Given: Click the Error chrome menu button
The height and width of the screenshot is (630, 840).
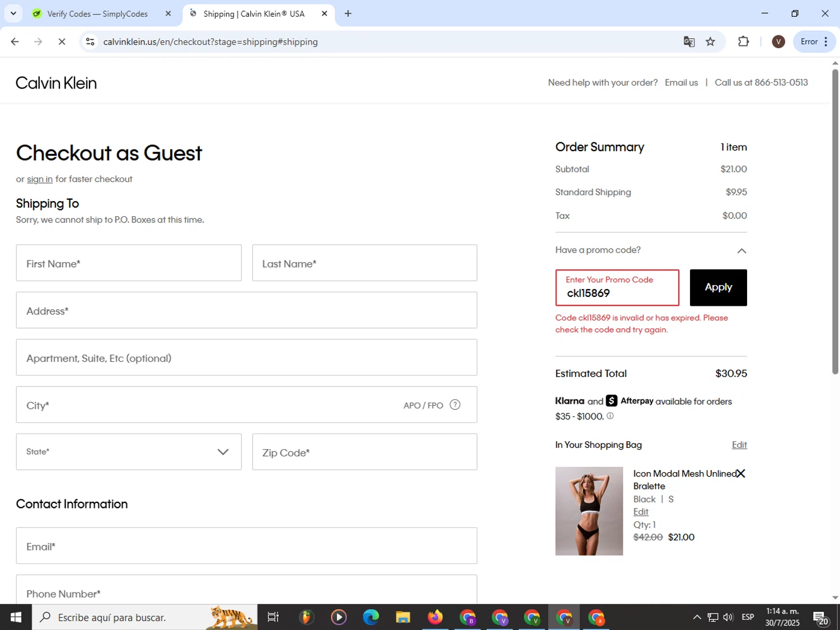Looking at the screenshot, I should tap(814, 41).
